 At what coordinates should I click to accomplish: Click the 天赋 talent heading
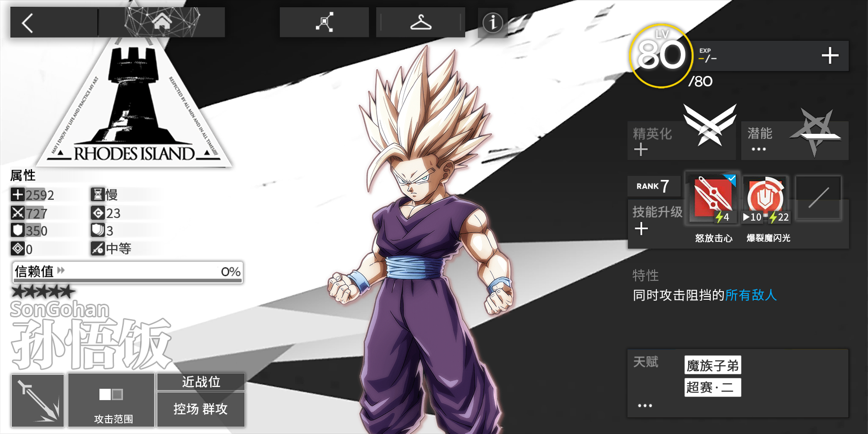coord(646,362)
